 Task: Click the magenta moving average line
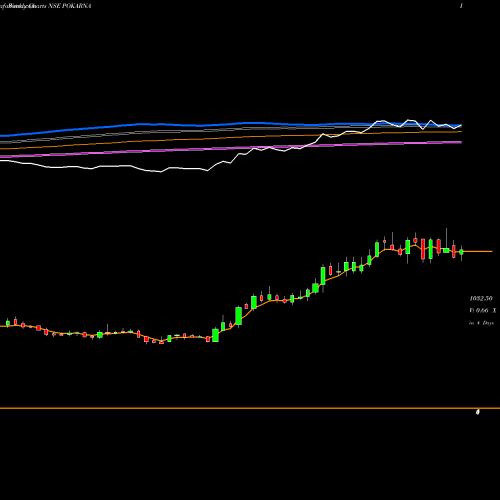click(231, 149)
